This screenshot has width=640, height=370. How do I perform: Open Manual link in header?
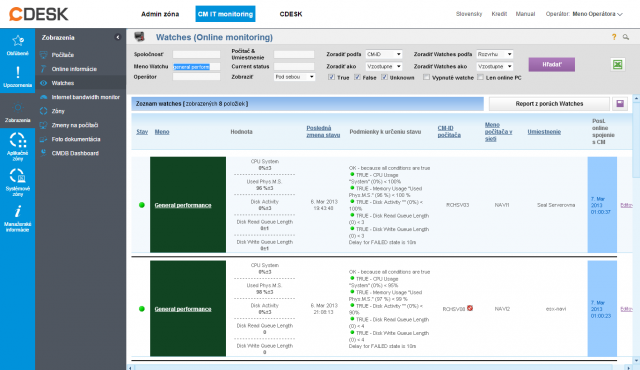(x=525, y=14)
